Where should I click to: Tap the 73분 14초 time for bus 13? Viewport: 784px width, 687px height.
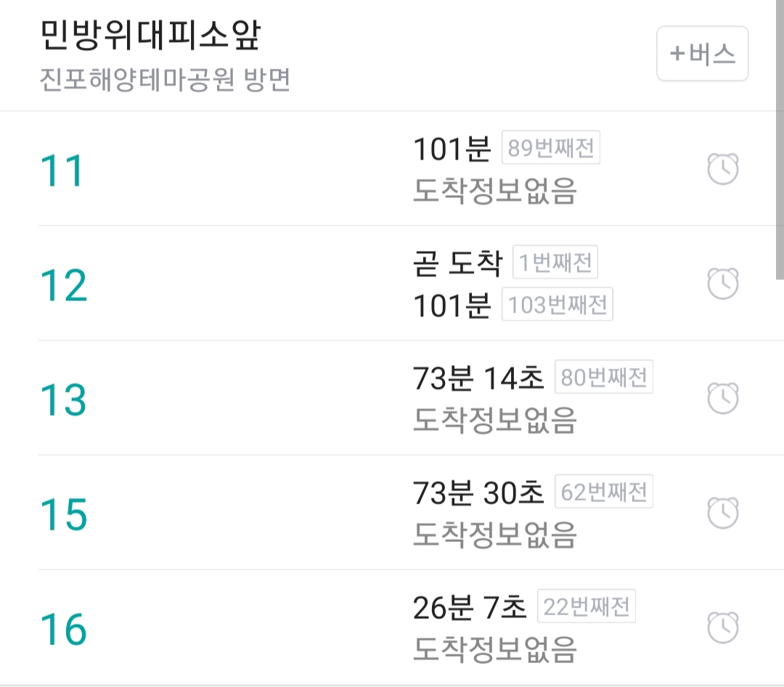(x=476, y=377)
